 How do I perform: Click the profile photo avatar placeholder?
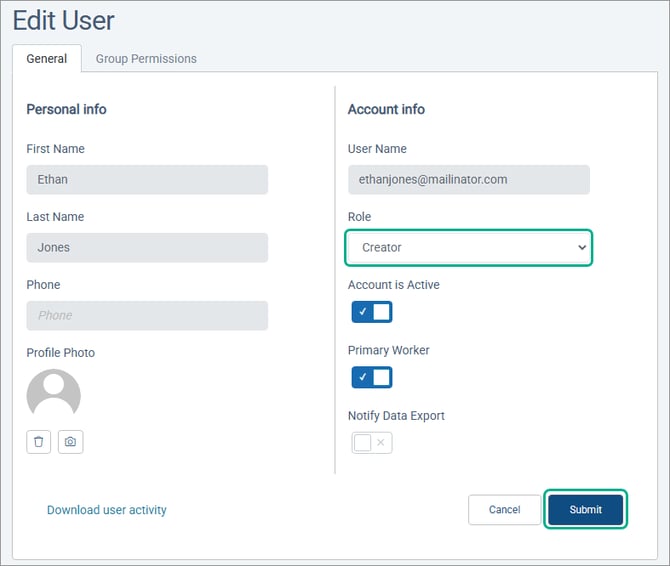tap(53, 393)
